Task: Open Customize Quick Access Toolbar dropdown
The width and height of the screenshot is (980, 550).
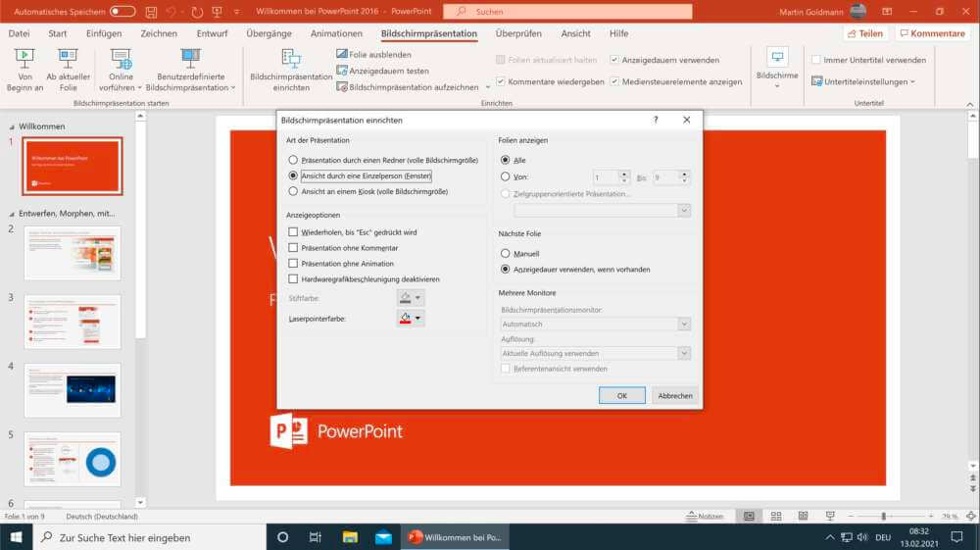Action: coord(236,11)
